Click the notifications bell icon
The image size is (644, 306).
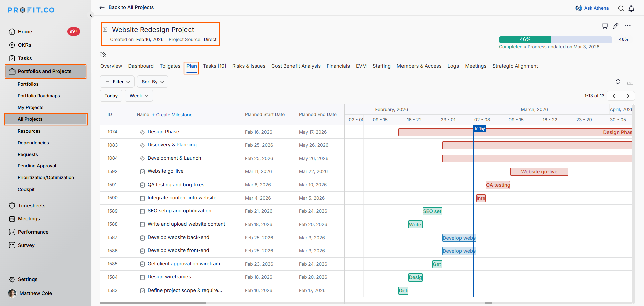(631, 8)
